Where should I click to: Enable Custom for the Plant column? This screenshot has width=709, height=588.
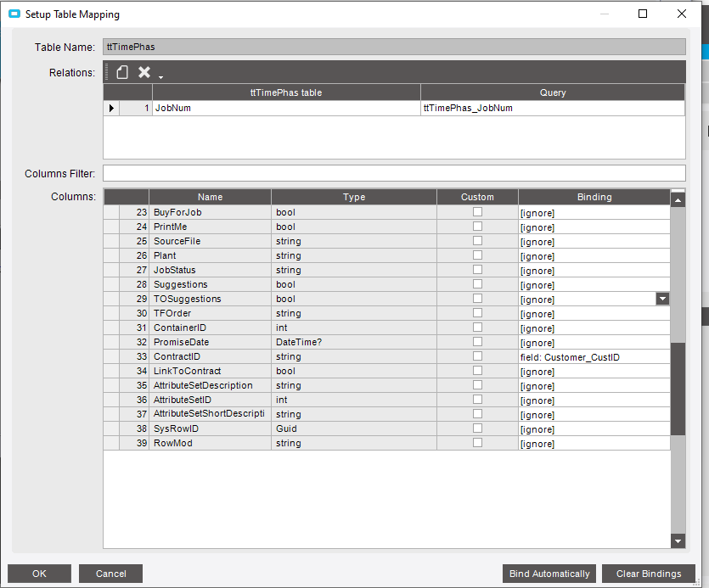click(x=477, y=255)
